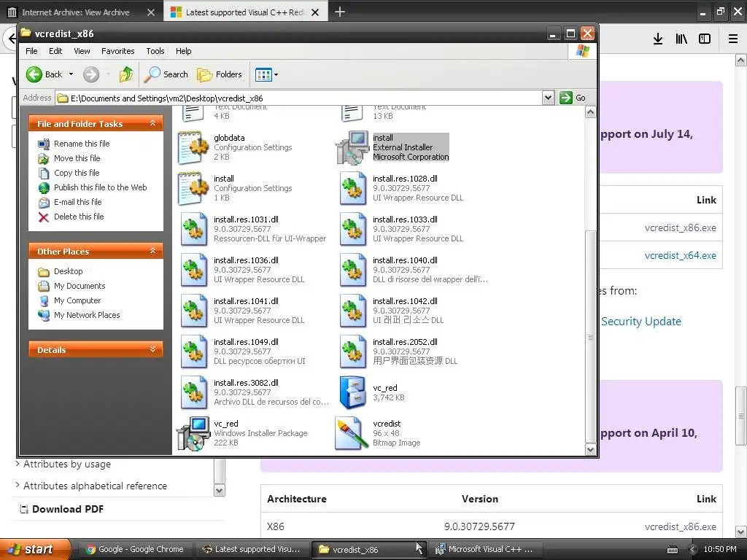Click the vcredist_x64.exe link
This screenshot has height=560, width=747.
(x=681, y=255)
